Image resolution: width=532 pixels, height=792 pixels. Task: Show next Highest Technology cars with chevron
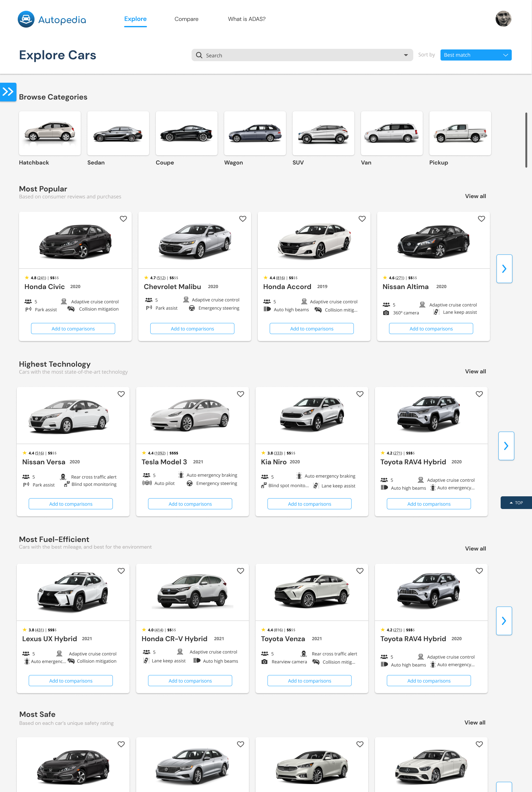pyautogui.click(x=506, y=446)
